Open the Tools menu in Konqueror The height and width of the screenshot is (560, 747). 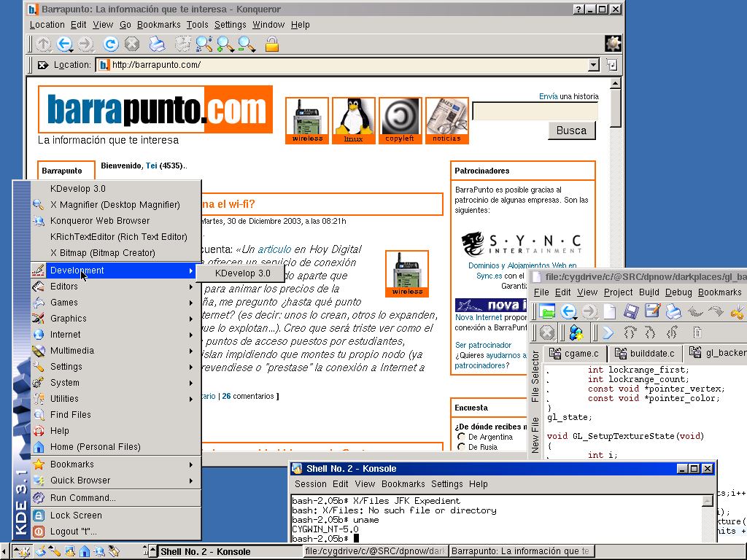pos(197,25)
